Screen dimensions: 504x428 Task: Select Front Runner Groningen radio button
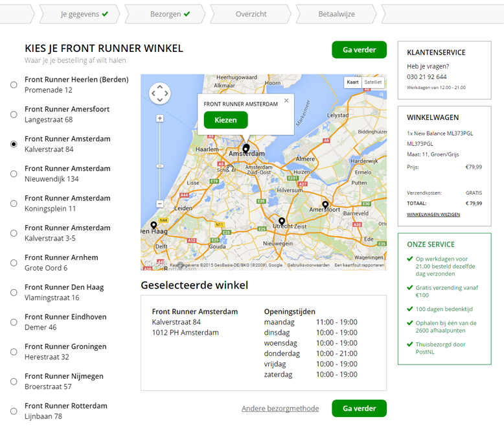pos(14,351)
